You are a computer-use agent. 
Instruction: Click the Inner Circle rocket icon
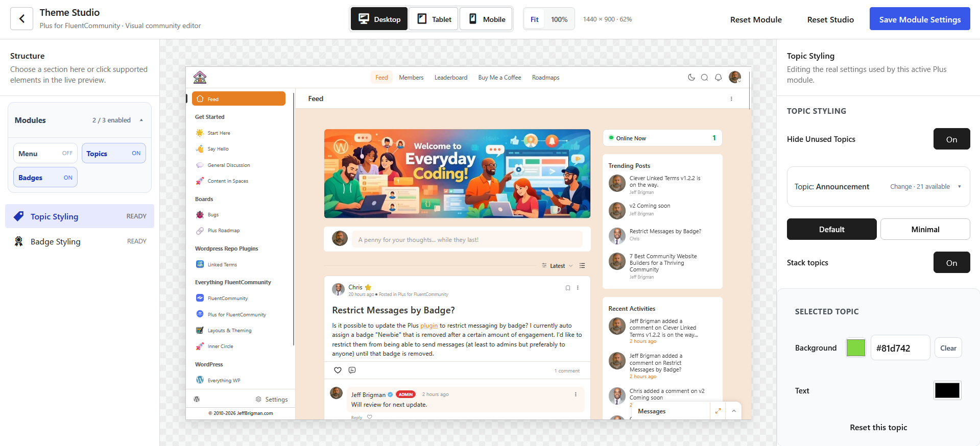click(x=200, y=346)
